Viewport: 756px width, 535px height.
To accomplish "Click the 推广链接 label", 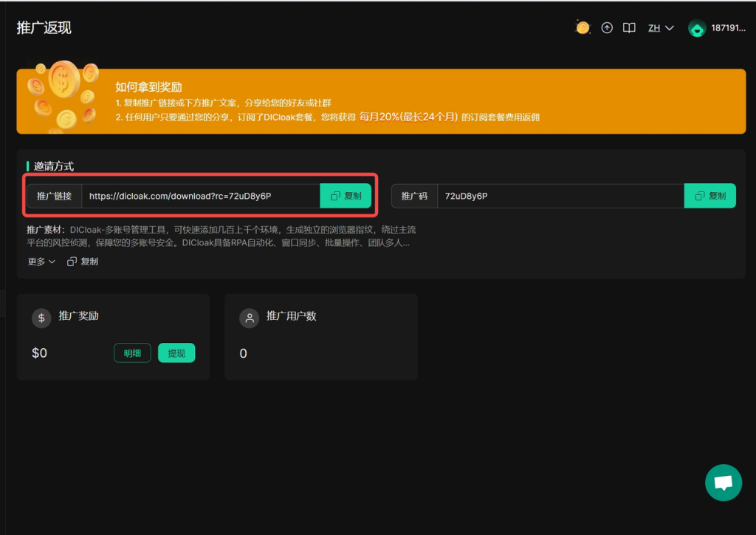I will tap(55, 196).
